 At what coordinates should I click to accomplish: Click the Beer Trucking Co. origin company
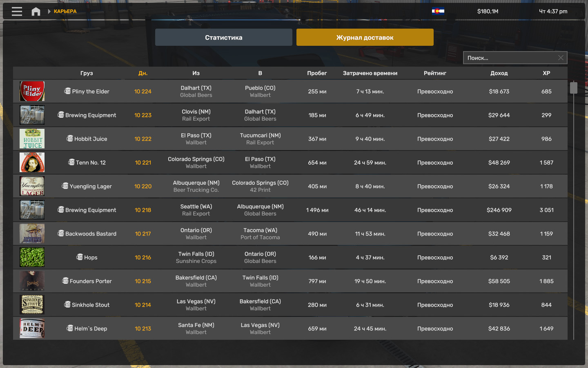click(x=196, y=190)
